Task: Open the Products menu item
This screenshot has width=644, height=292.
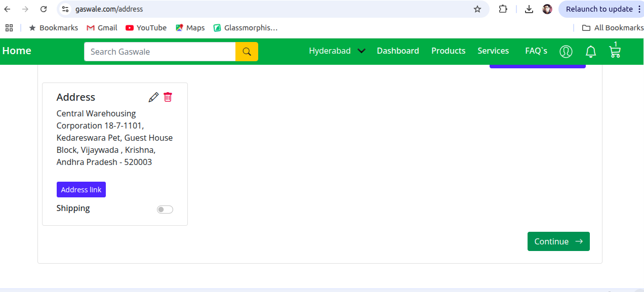Action: (448, 51)
